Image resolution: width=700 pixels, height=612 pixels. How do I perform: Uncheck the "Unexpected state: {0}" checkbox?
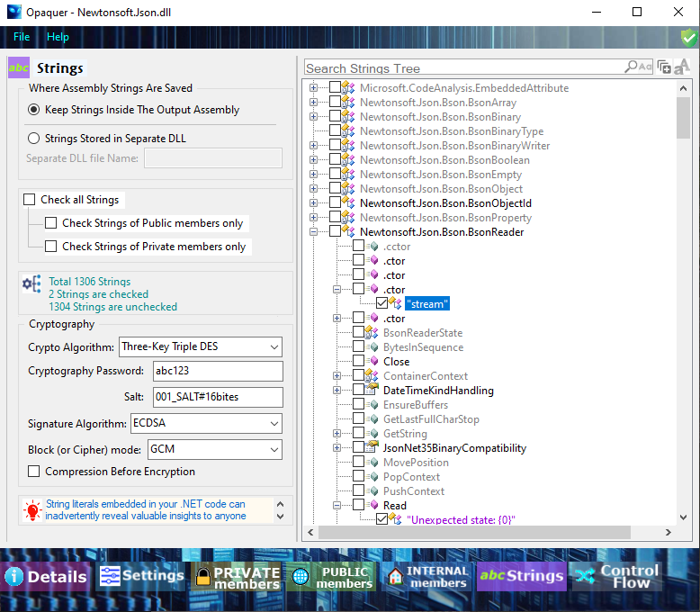[381, 519]
